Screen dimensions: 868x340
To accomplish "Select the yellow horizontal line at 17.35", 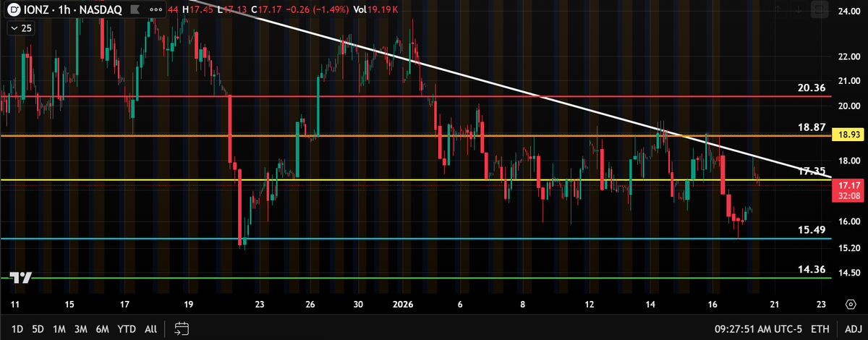I will click(416, 179).
